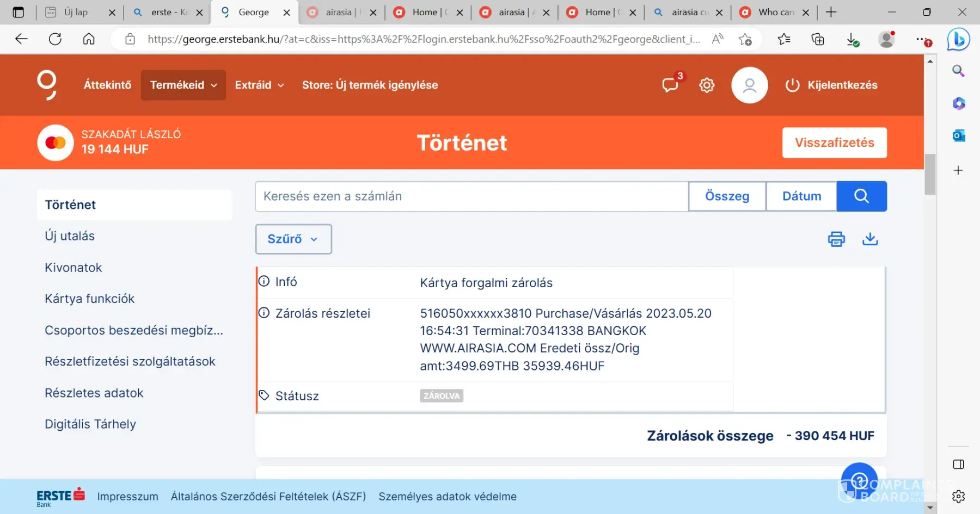Click the Visszafizetés button
Viewport: 980px width, 514px height.
pyautogui.click(x=835, y=143)
